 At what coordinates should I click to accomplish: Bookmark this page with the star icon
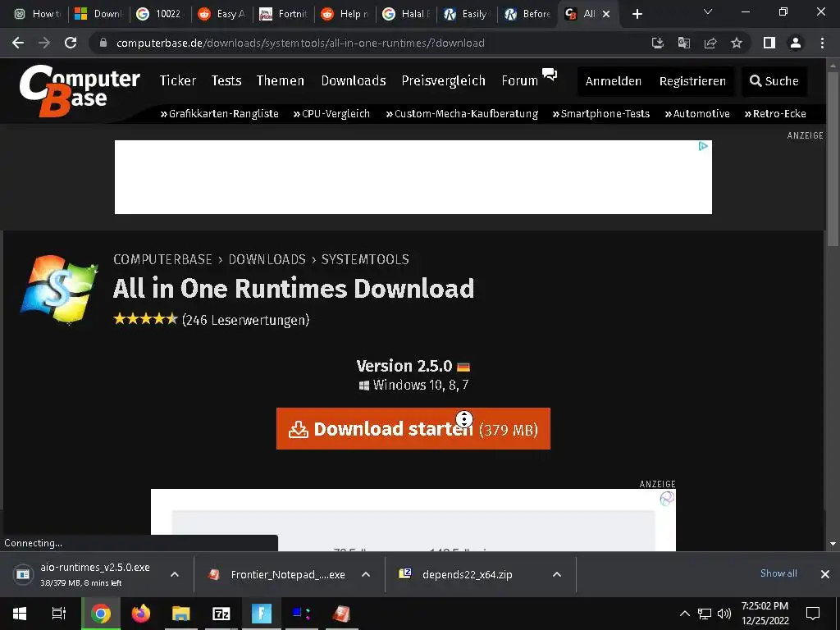(x=737, y=43)
